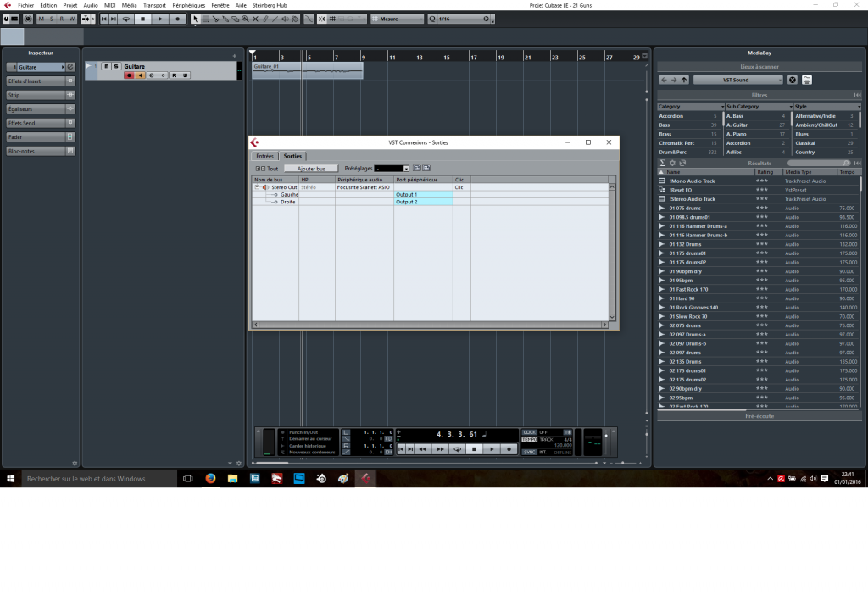
Task: Mute the Guitare track
Action: 106,66
